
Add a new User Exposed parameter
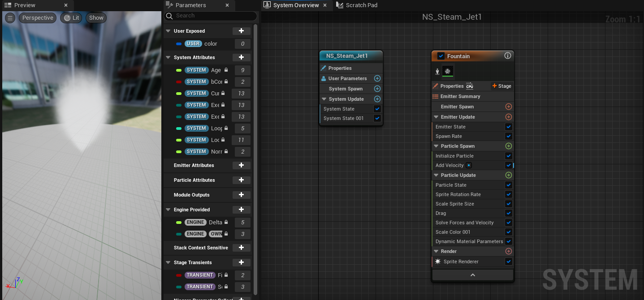(x=241, y=31)
